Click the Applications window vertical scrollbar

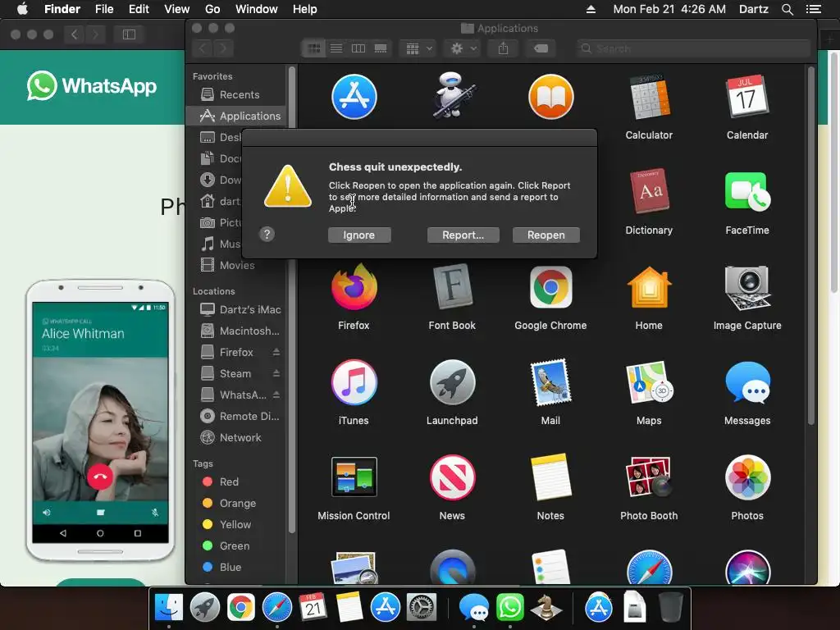tap(811, 245)
